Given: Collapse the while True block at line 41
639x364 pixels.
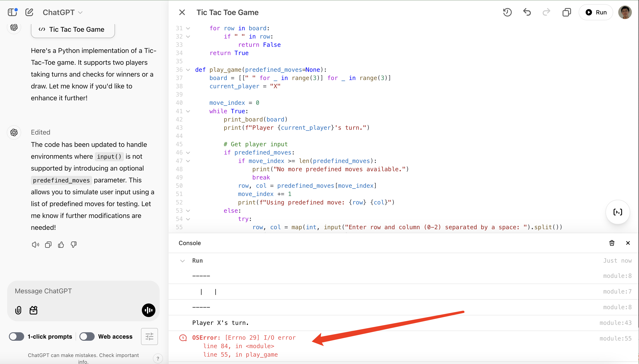Looking at the screenshot, I should coord(188,111).
